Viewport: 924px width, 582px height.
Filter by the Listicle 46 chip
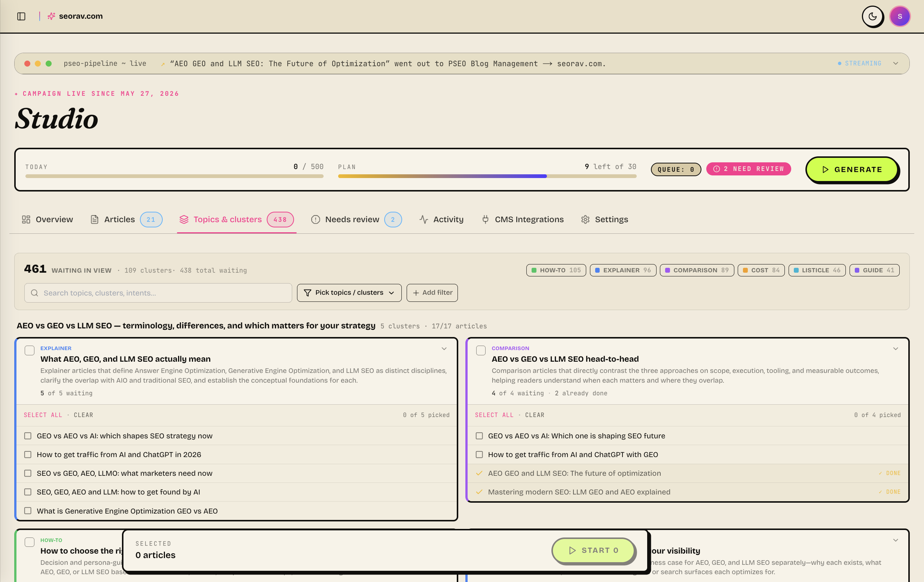(x=817, y=270)
